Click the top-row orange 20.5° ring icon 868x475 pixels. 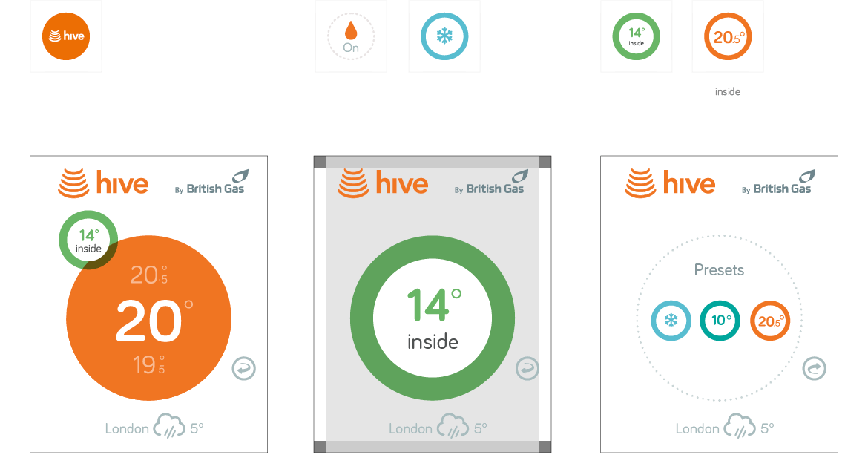728,36
